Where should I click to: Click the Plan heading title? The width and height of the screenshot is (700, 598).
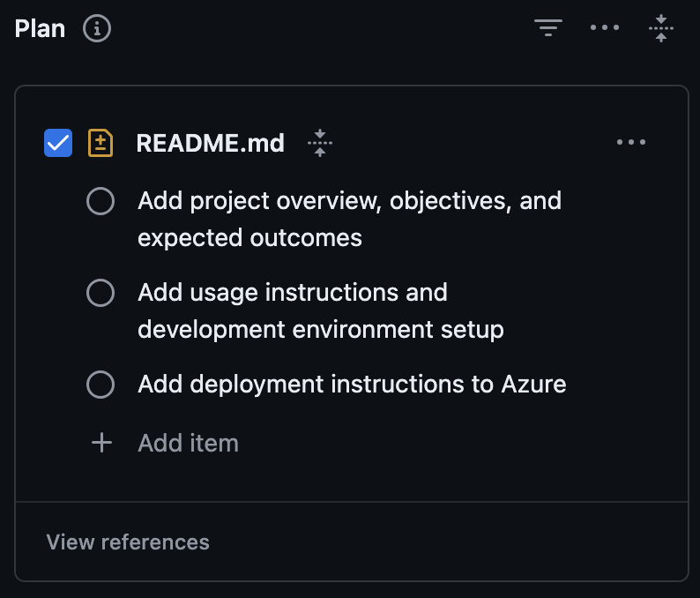(41, 28)
